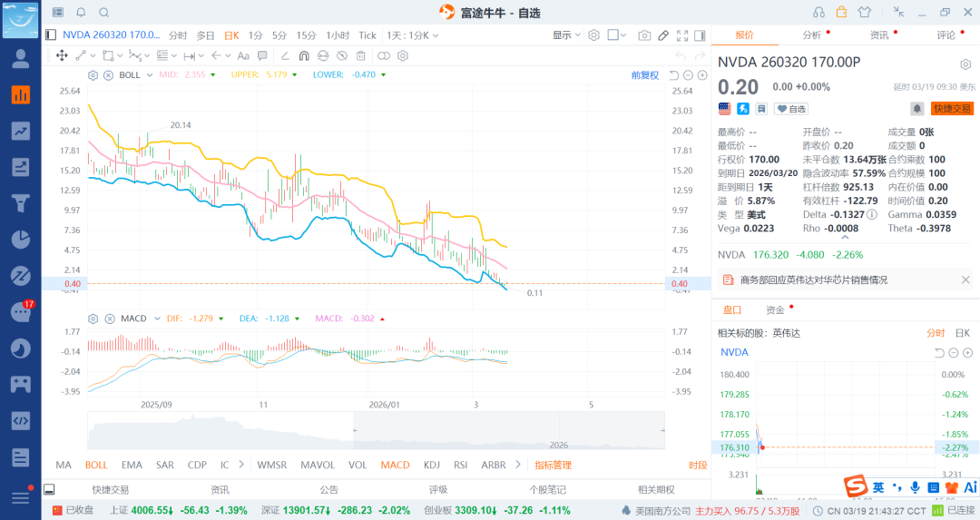Viewport: 980px width, 520px height.
Task: Open the market trend line sidebar icon
Action: pyautogui.click(x=21, y=132)
